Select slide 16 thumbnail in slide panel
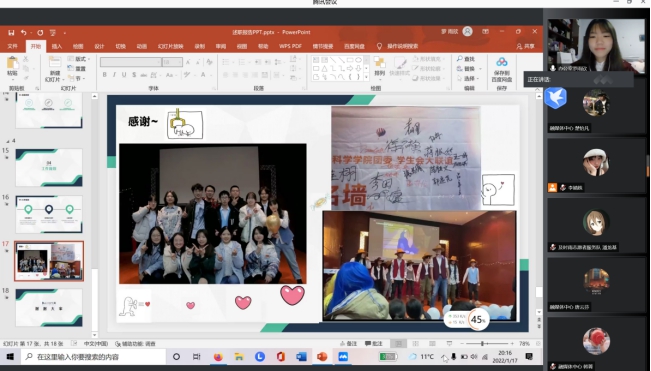The height and width of the screenshot is (371, 651). 49,214
